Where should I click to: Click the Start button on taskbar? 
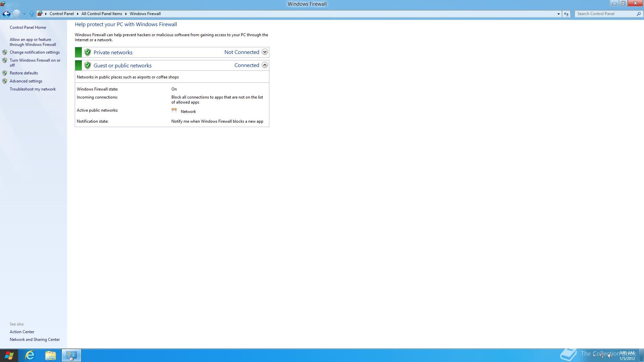pos(9,355)
